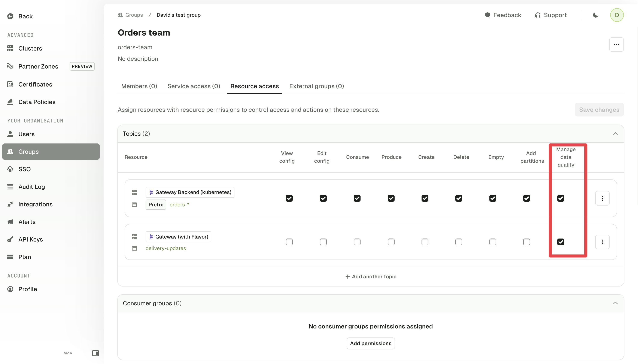
Task: Go to Groups in sidebar
Action: pos(51,152)
